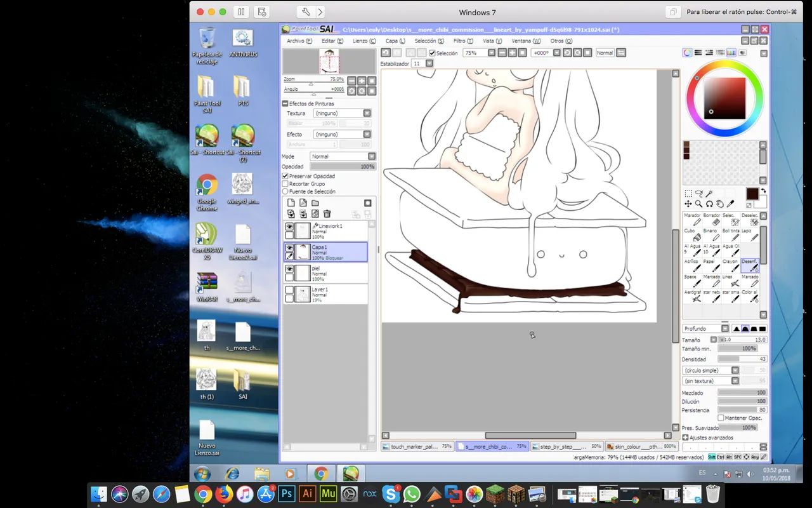
Task: Select the eyedropper tool
Action: [731, 204]
